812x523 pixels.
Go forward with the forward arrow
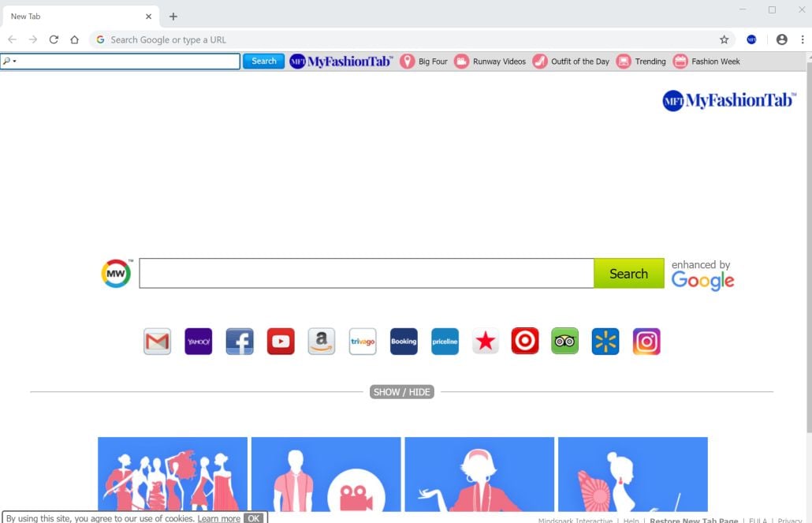pyautogui.click(x=33, y=39)
